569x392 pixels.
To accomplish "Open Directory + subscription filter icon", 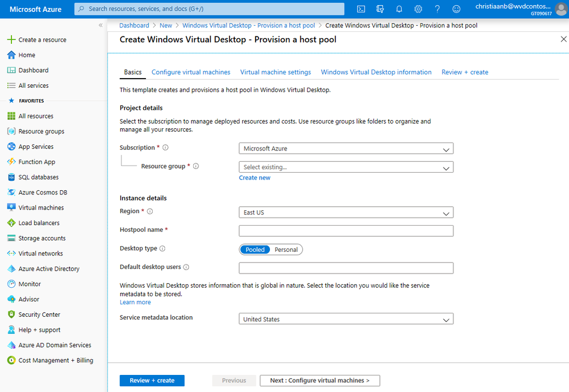I will pos(380,9).
